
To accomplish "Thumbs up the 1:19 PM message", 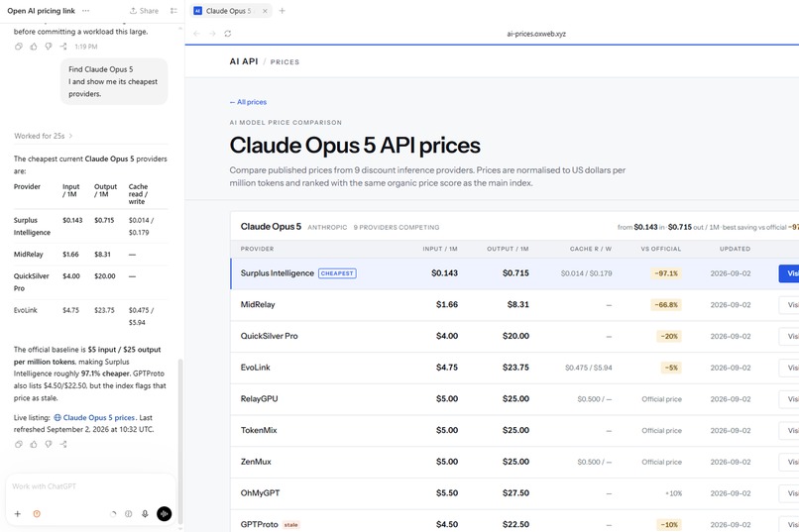I will click(x=34, y=47).
